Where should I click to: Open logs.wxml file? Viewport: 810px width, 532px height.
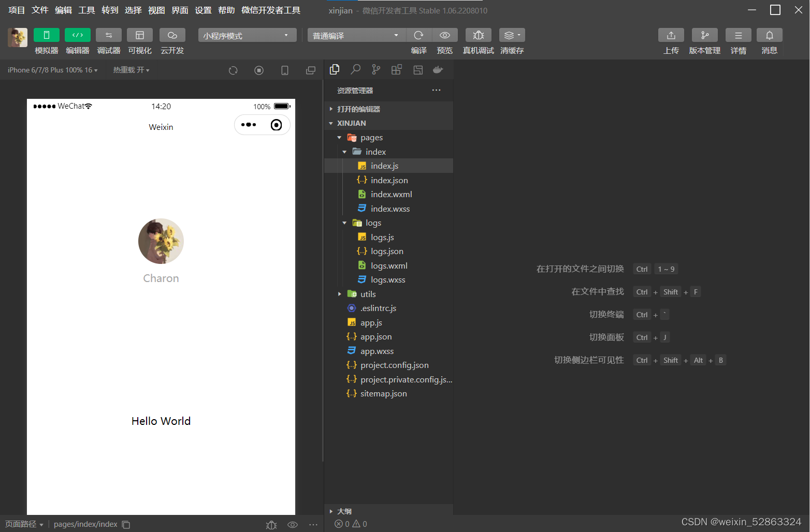click(x=388, y=265)
